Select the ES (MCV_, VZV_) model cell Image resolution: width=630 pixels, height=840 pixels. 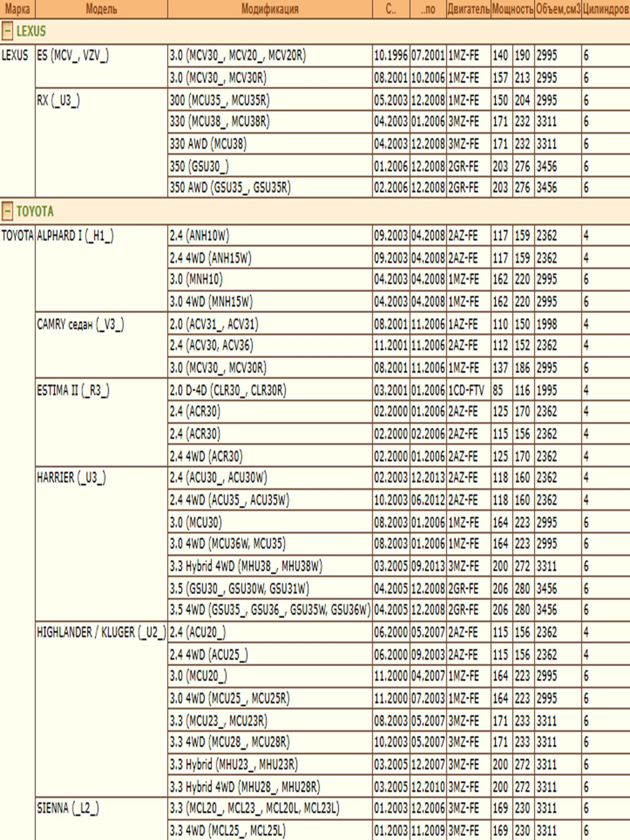click(x=73, y=56)
